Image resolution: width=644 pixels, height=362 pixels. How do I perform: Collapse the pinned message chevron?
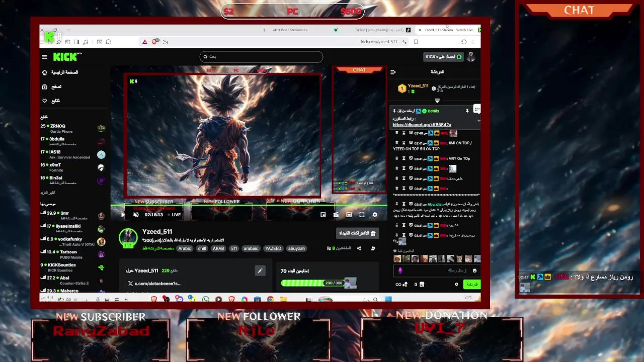click(x=478, y=121)
